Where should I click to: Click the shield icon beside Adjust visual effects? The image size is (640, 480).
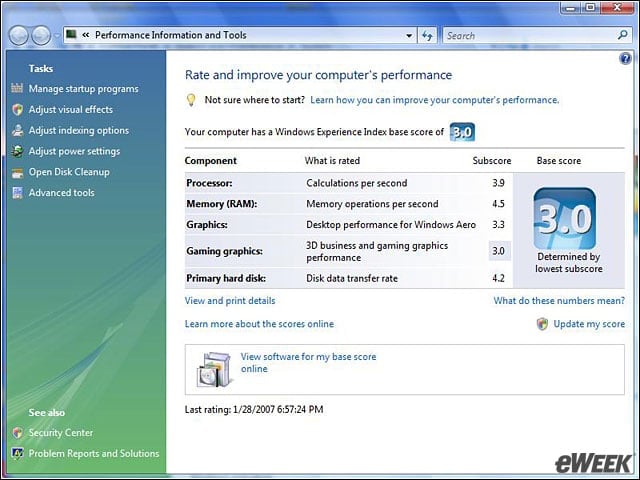17,109
